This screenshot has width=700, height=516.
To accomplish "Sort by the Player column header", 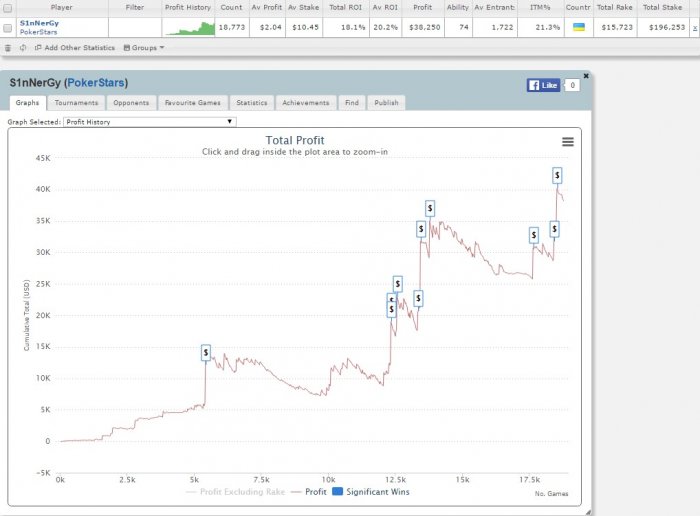I will click(62, 8).
